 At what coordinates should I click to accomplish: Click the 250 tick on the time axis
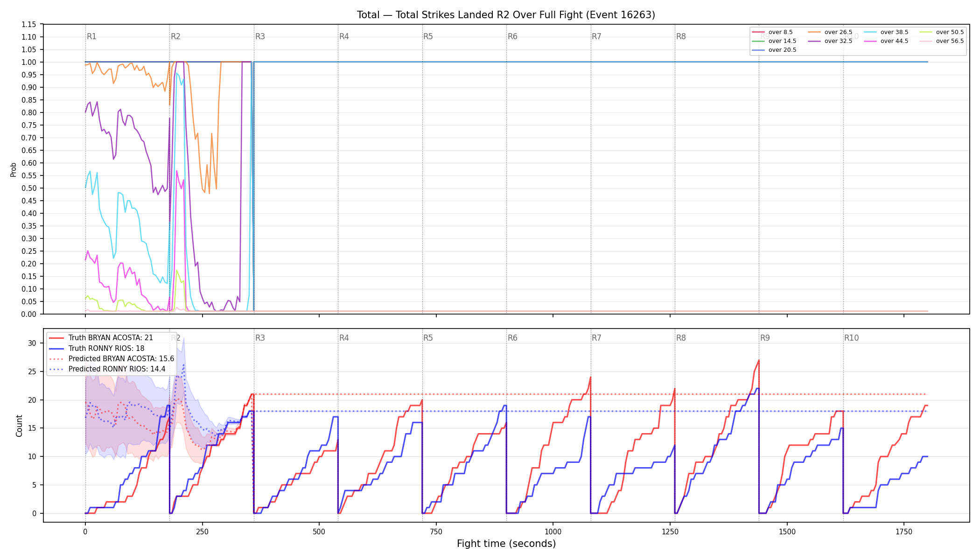[x=202, y=532]
